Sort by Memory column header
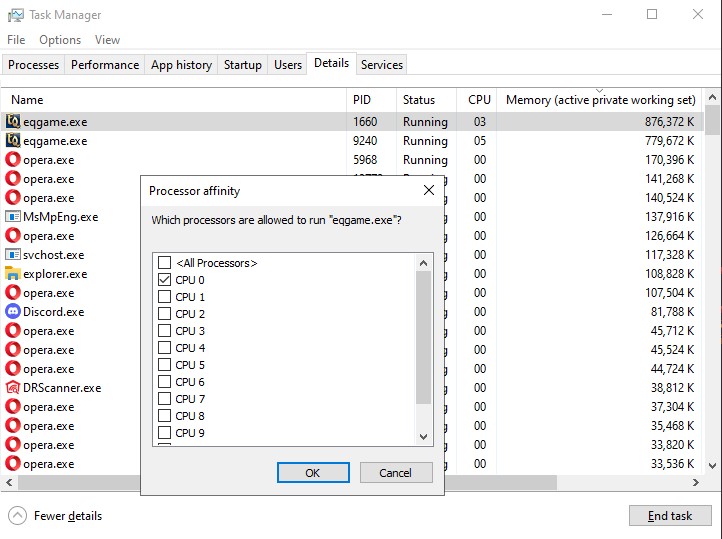The image size is (722, 539). pos(600,100)
